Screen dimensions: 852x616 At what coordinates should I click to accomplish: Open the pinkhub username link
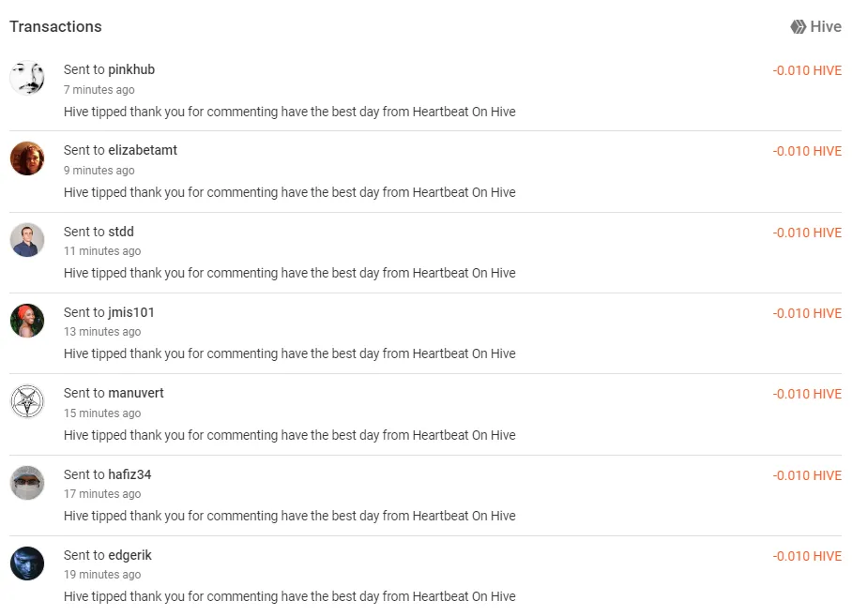[x=131, y=69]
